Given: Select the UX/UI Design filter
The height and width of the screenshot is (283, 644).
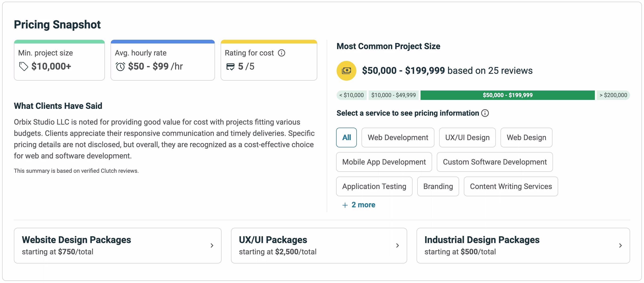Looking at the screenshot, I should click(467, 138).
